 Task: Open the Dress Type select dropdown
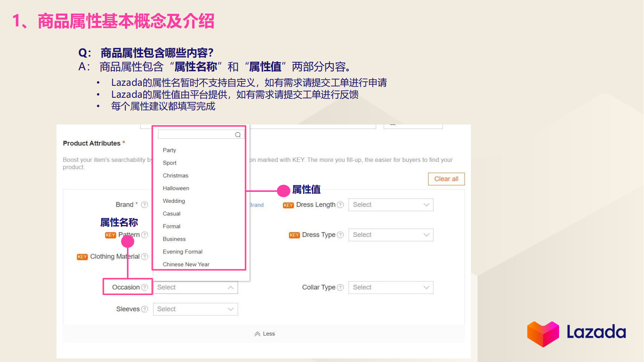click(391, 235)
